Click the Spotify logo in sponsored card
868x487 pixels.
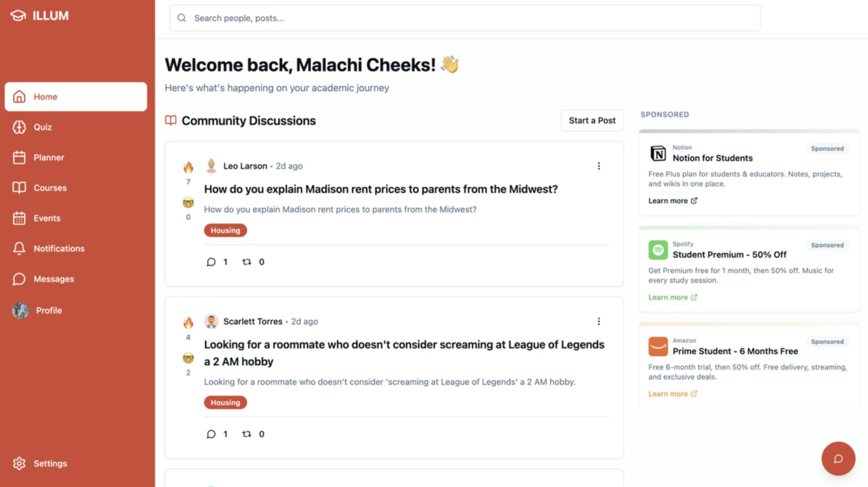[x=658, y=250]
